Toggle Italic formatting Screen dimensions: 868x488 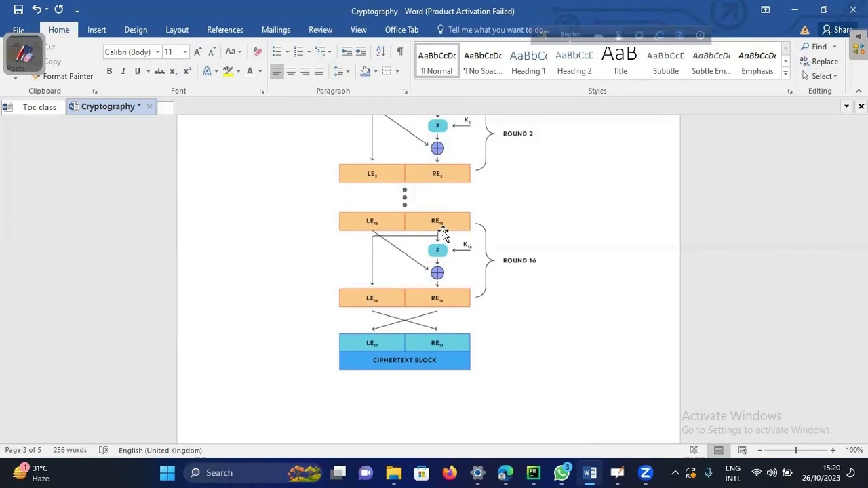(x=123, y=71)
